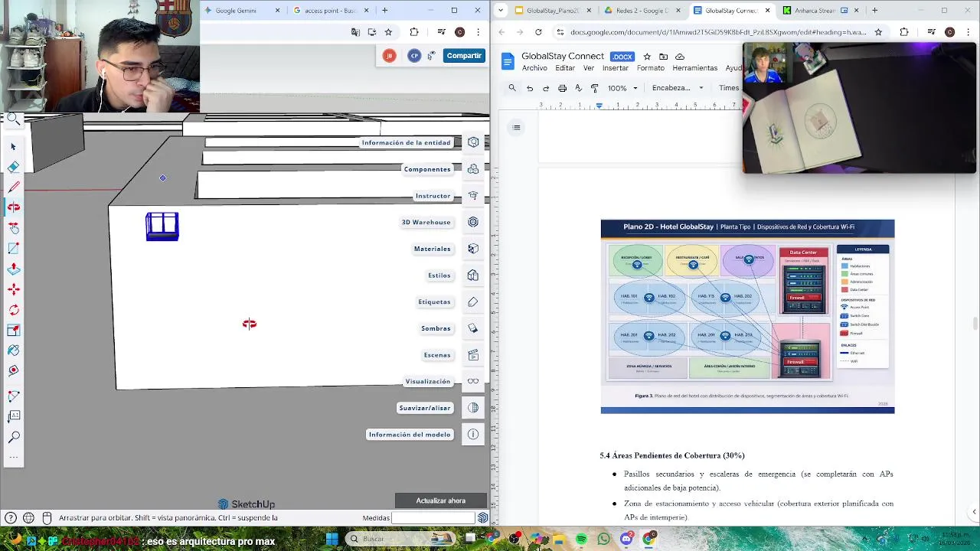Screen dimensions: 980x551
Task: Select the Plano 2D hotel image in document
Action: [x=747, y=316]
